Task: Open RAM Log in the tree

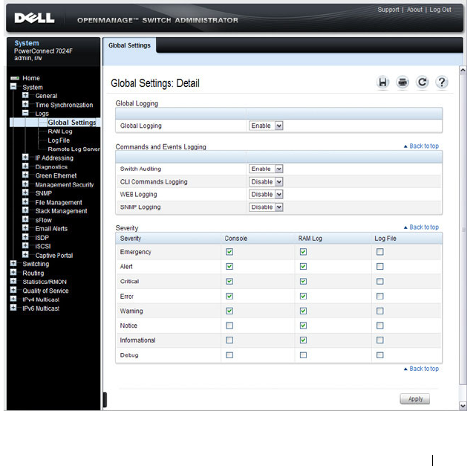Action: point(60,132)
